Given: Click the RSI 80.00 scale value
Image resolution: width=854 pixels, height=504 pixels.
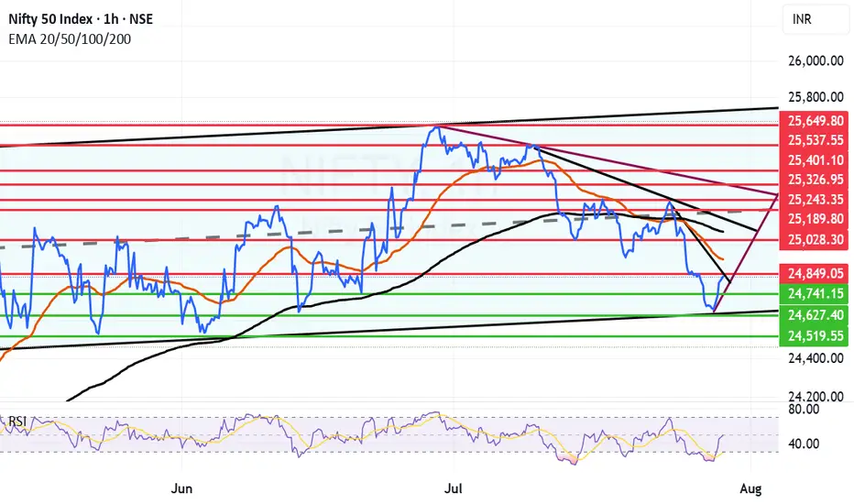Looking at the screenshot, I should tap(804, 410).
